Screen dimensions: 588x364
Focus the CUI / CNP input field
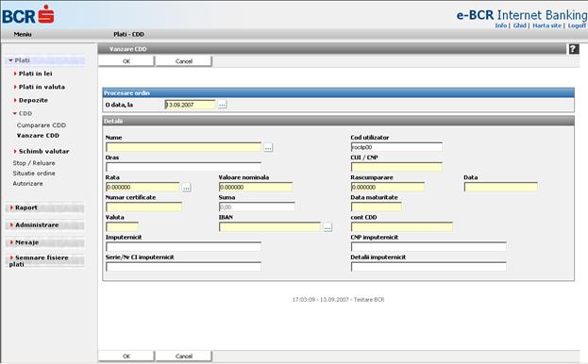(396, 167)
